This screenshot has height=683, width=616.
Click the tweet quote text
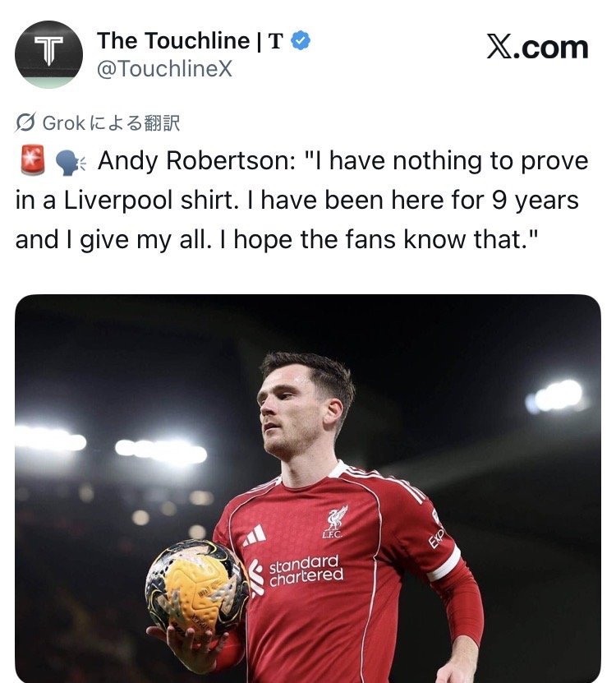click(301, 200)
